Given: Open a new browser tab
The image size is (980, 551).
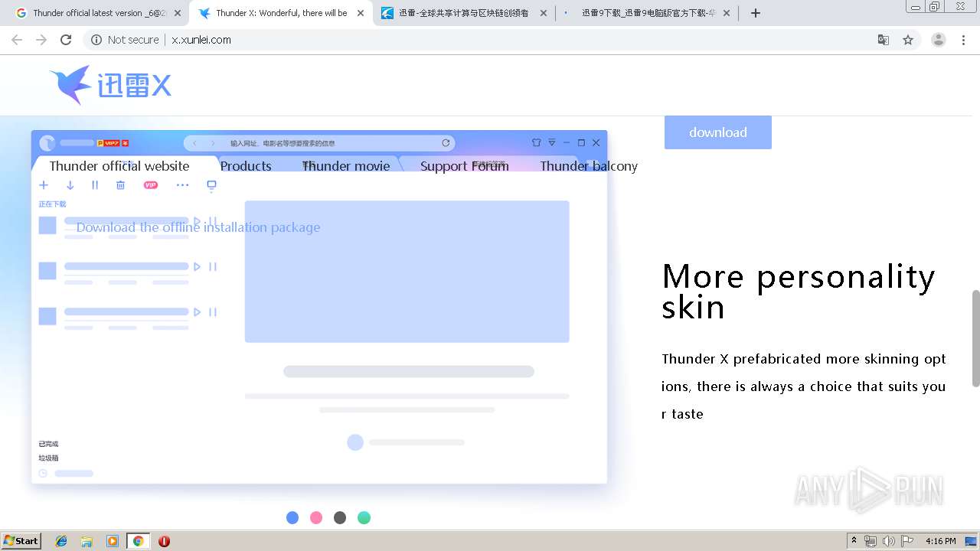Looking at the screenshot, I should pos(756,13).
